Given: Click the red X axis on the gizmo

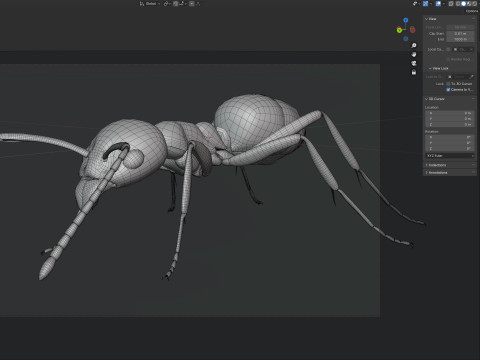Looking at the screenshot, I should 413,30.
